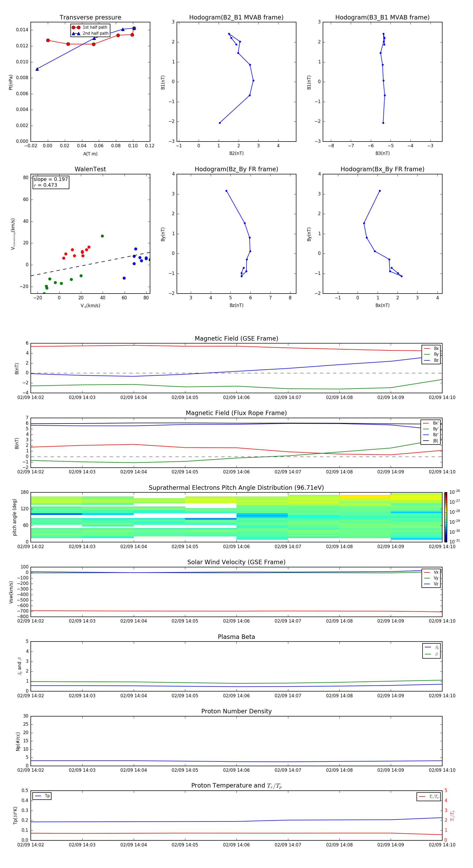Click the 'slope = 0.197' annotation text
The height and width of the screenshot is (868, 473).
tap(51, 179)
